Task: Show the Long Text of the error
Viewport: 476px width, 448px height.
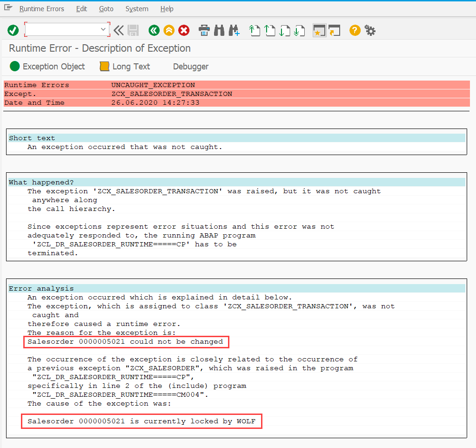Action: tap(124, 66)
